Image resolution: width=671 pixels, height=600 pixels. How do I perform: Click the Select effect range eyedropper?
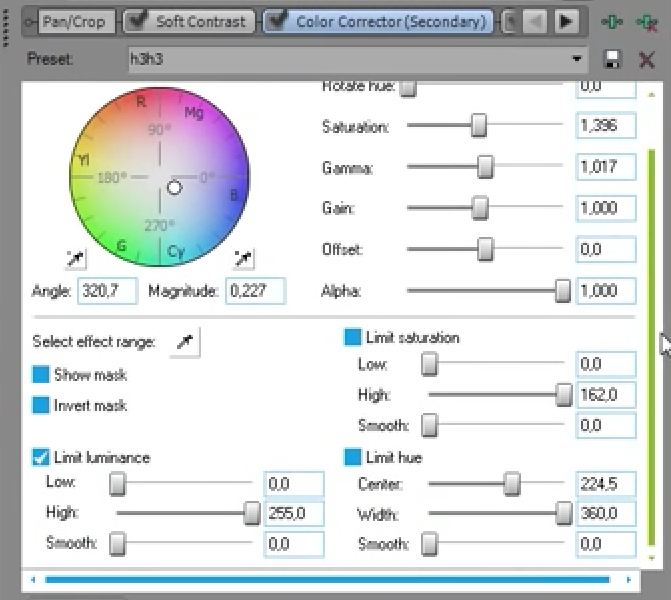tap(184, 342)
